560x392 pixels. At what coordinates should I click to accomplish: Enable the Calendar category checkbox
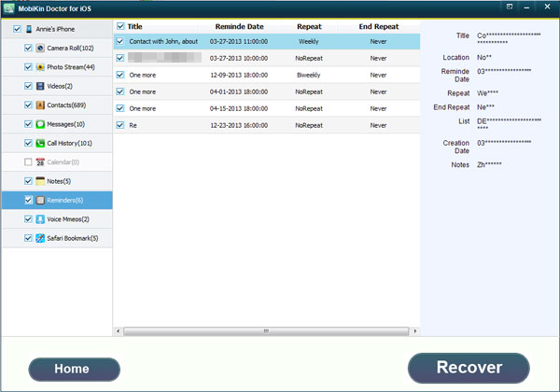(28, 162)
